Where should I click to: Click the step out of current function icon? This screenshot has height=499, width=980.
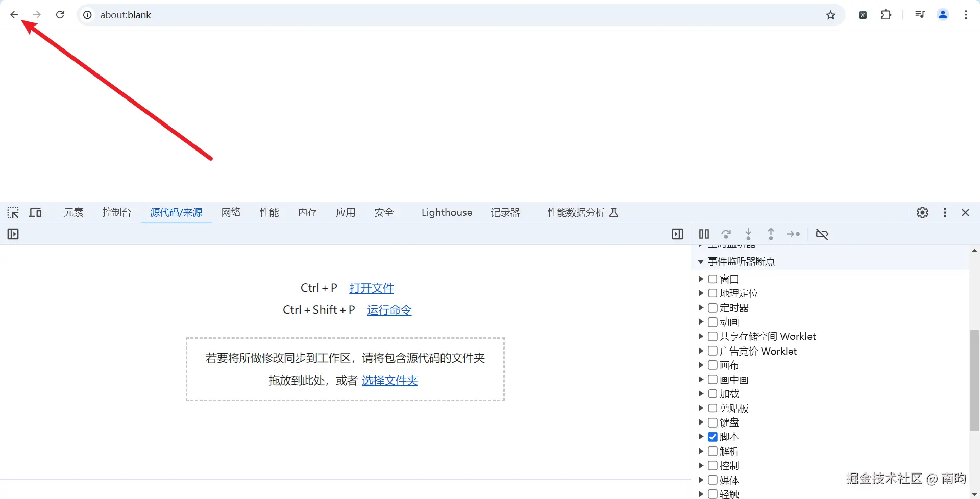coord(771,234)
